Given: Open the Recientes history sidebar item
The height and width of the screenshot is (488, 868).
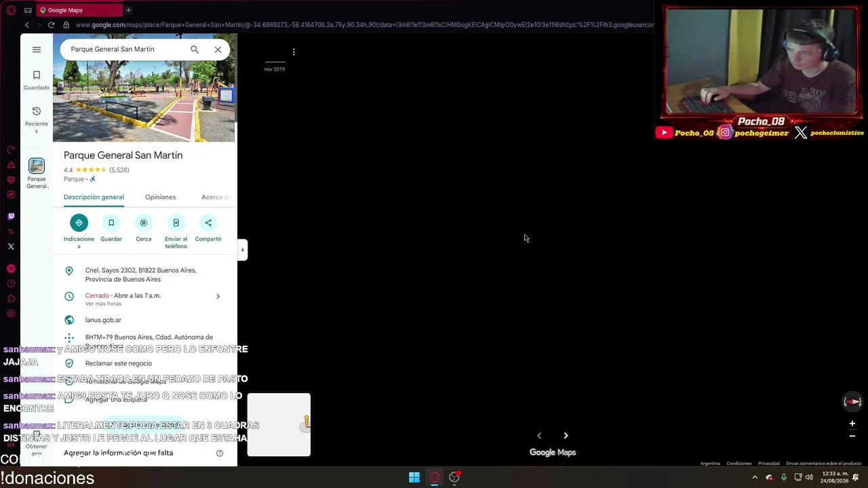Looking at the screenshot, I should [x=37, y=119].
